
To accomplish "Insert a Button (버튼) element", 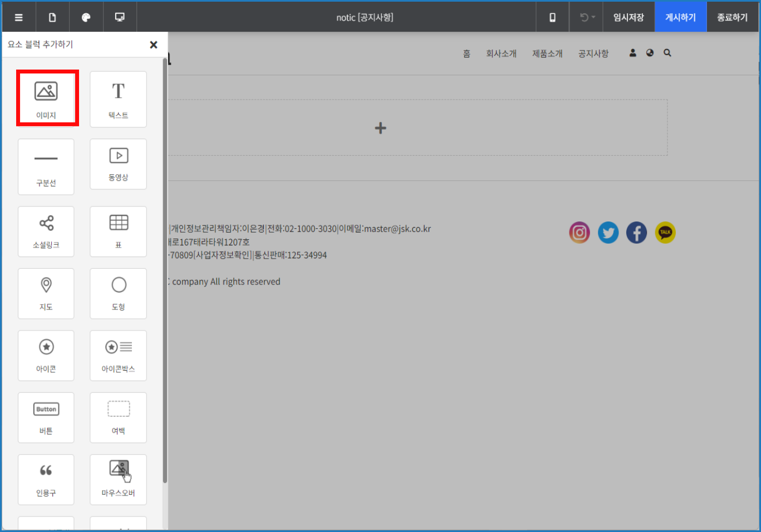I will point(46,417).
